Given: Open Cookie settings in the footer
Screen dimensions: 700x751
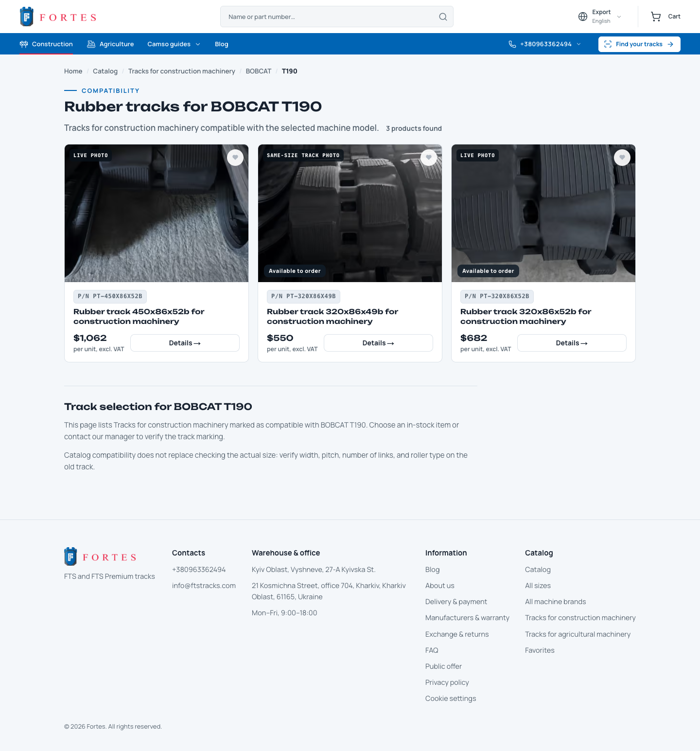Looking at the screenshot, I should pos(451,698).
